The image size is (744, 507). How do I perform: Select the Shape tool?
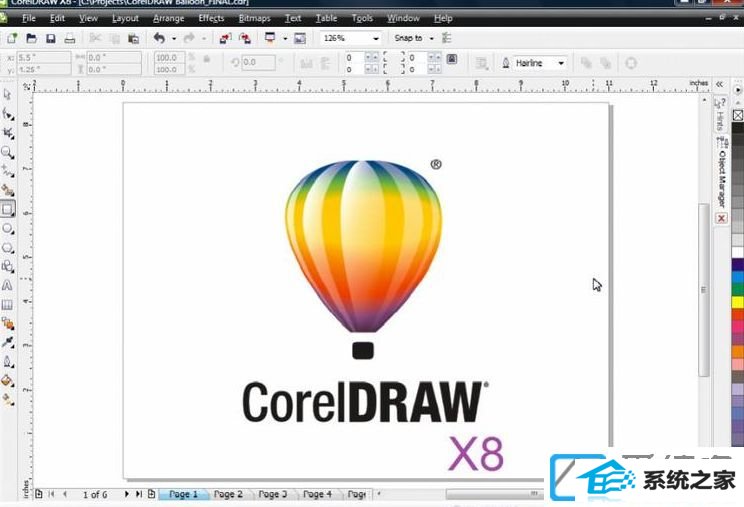point(8,114)
